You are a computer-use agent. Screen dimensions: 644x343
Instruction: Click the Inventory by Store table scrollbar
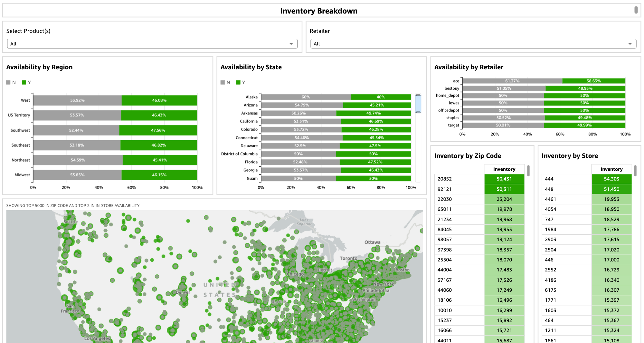[635, 171]
